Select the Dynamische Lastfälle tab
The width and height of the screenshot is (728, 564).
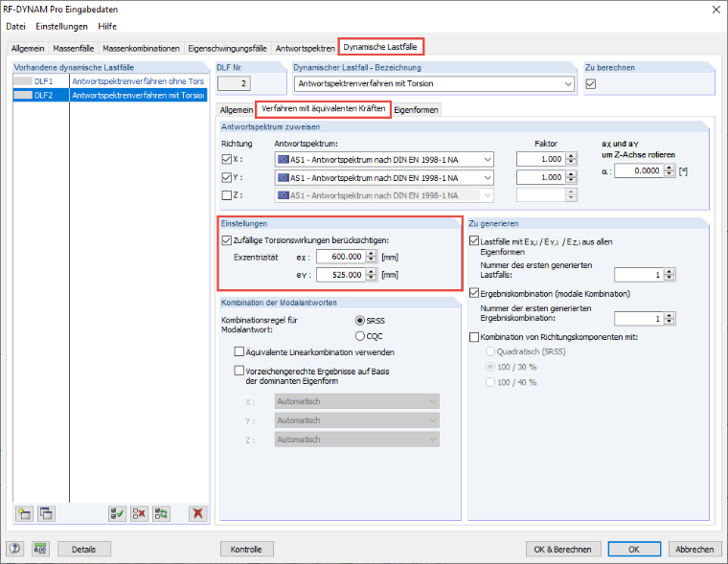tap(380, 47)
